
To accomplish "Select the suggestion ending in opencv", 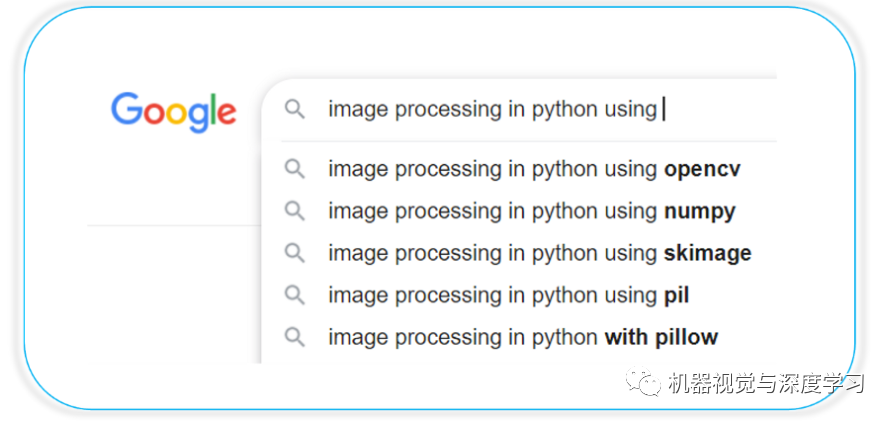I will [534, 169].
